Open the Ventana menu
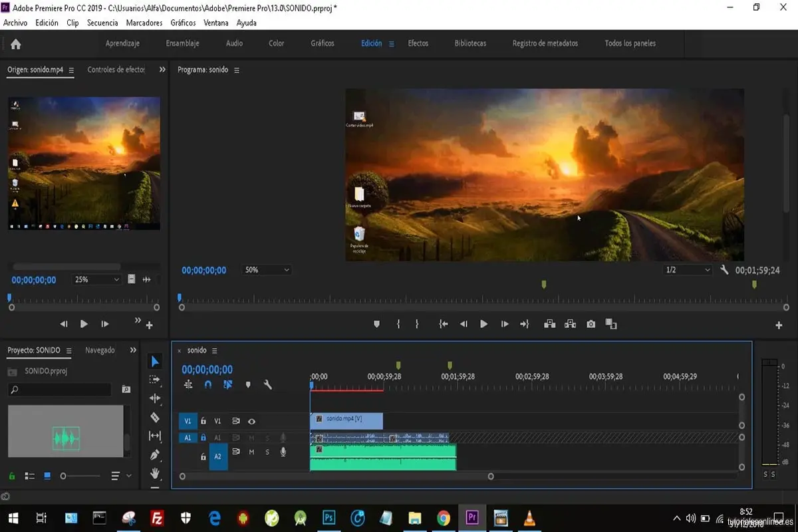Viewport: 798px width, 532px height. click(215, 22)
